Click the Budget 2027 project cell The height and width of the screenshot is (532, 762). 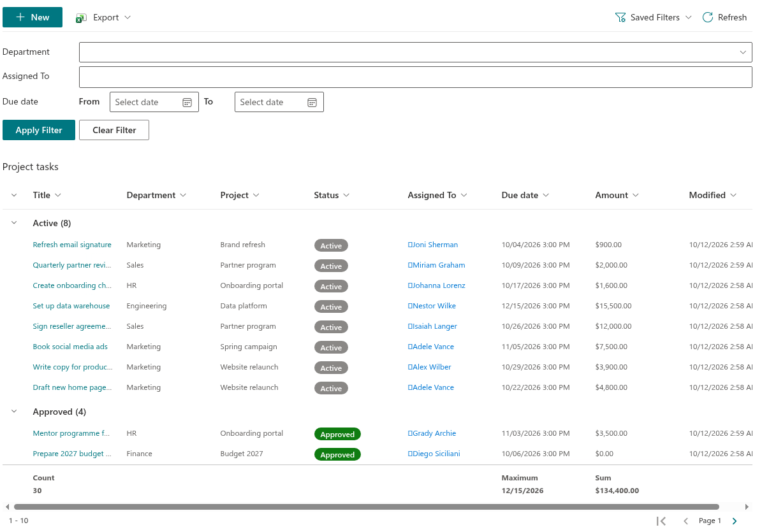(x=242, y=454)
